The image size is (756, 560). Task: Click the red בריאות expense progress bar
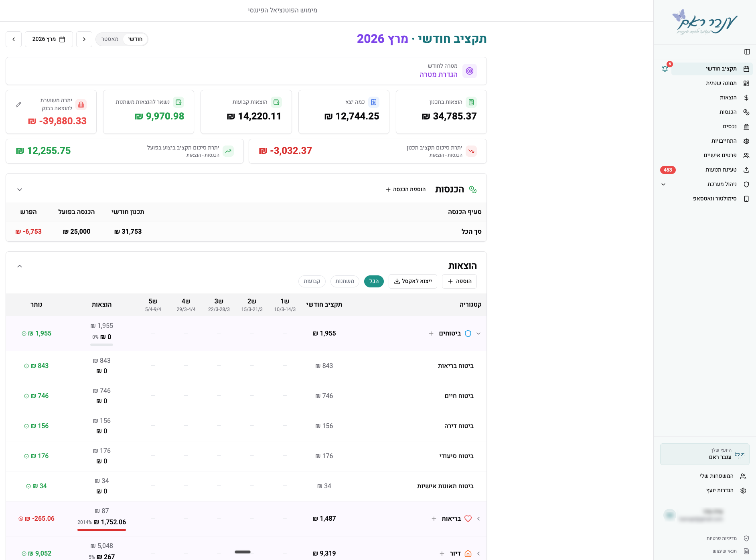[101, 530]
